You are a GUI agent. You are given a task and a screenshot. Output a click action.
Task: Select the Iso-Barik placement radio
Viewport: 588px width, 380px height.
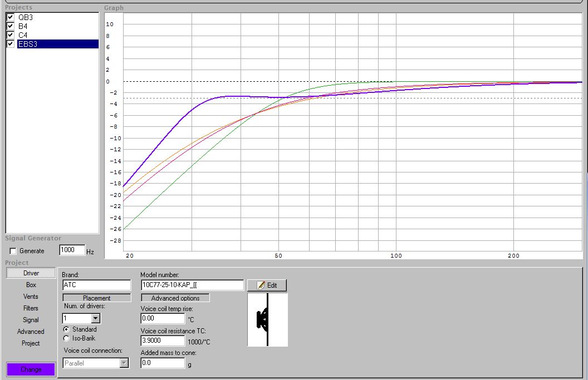click(x=66, y=338)
